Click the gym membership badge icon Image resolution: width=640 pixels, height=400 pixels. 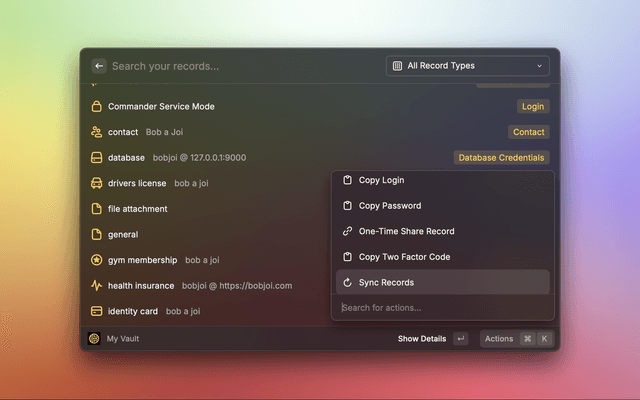tap(97, 260)
